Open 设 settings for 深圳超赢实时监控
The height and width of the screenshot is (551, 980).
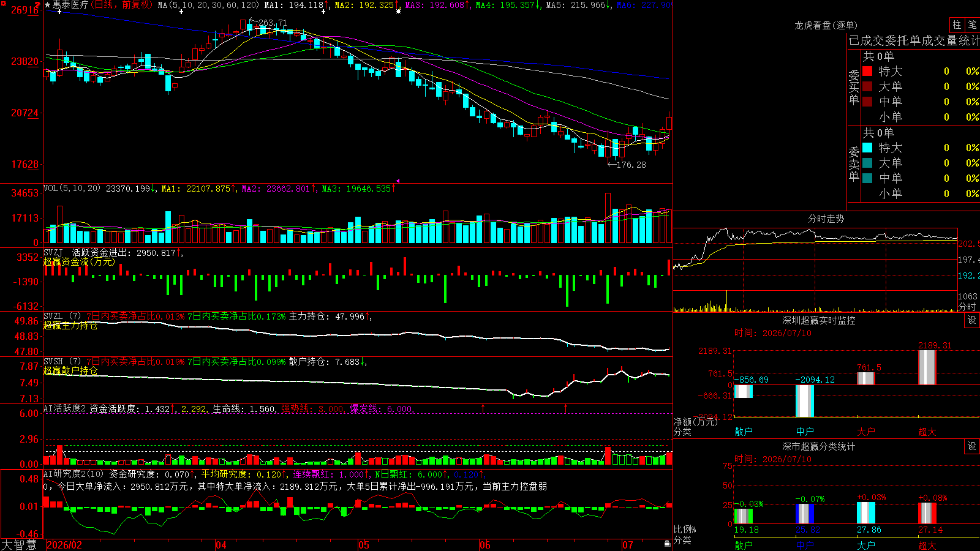click(x=972, y=320)
